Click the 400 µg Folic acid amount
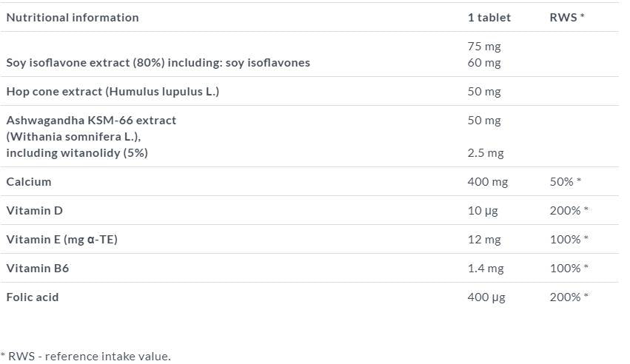 tap(486, 297)
